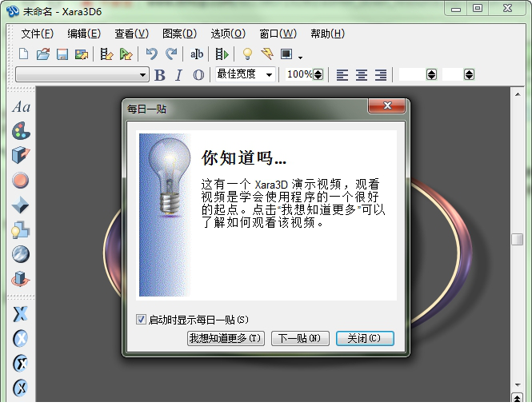532x418 pixels.
Task: Align text right
Action: point(381,74)
